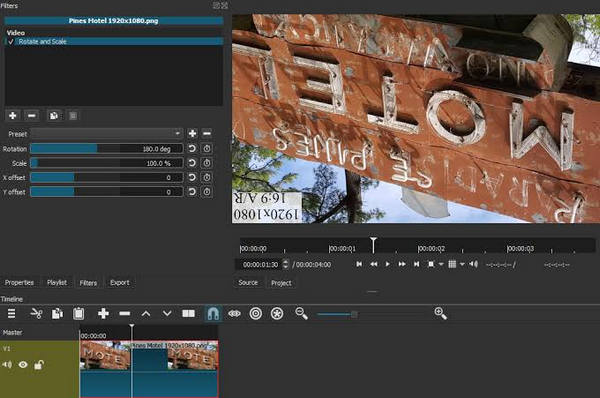Save a new preset with plus

coord(192,134)
